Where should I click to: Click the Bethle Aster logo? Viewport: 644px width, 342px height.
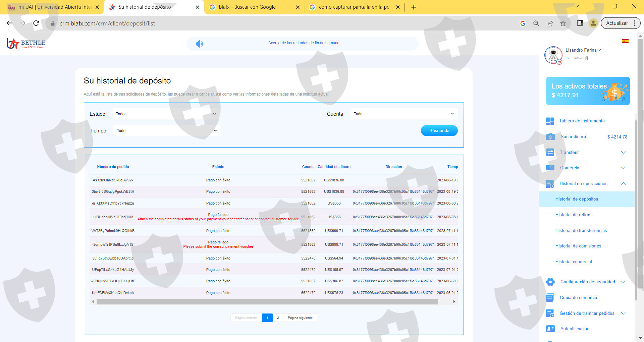click(26, 44)
